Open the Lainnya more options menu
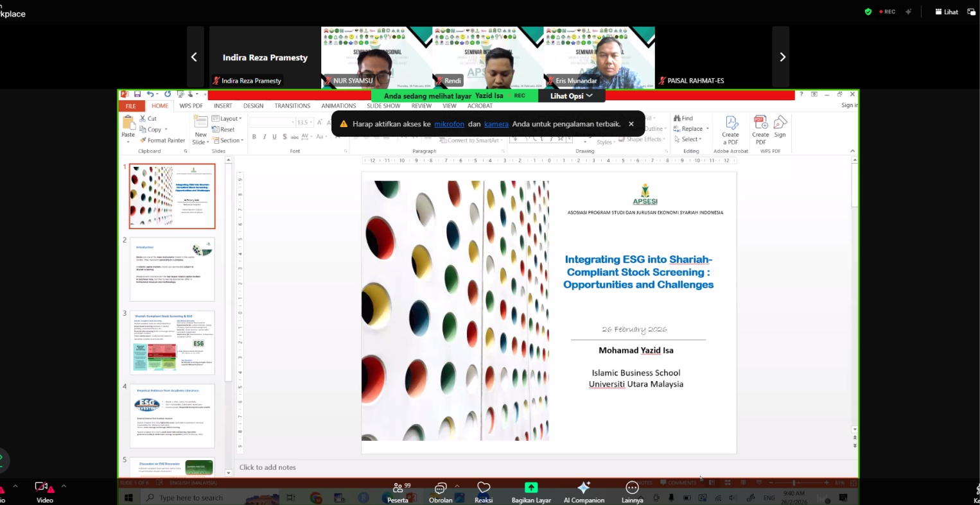980x505 pixels. [632, 493]
